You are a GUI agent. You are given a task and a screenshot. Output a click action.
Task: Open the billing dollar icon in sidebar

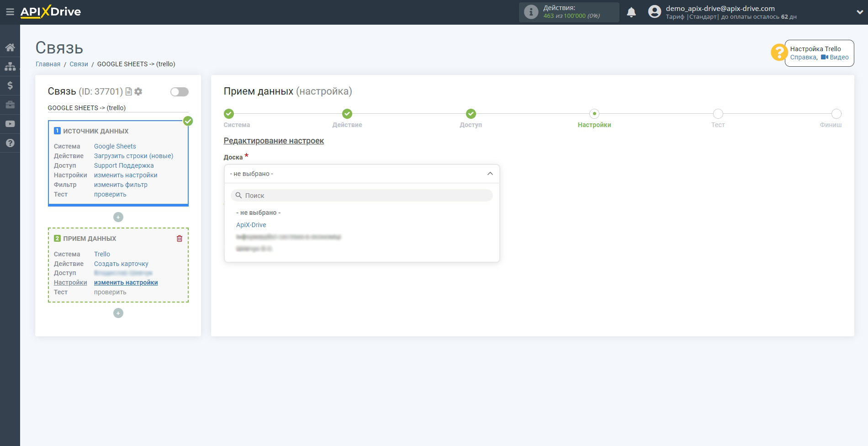click(x=10, y=85)
